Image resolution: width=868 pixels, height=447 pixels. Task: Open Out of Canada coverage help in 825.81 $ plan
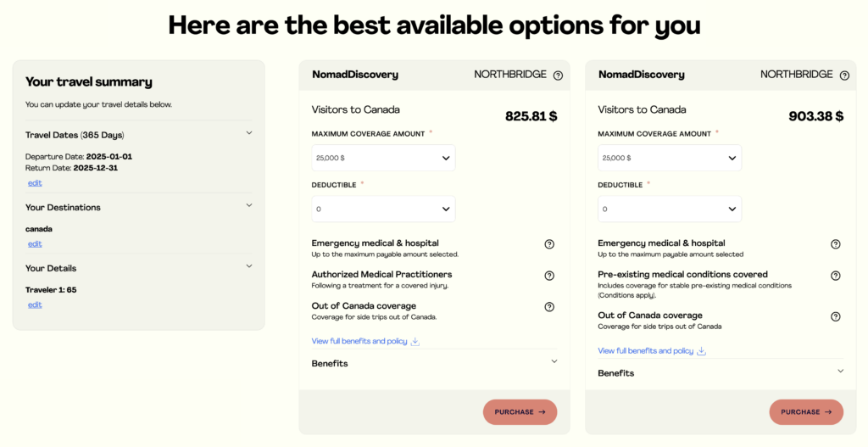pos(549,307)
